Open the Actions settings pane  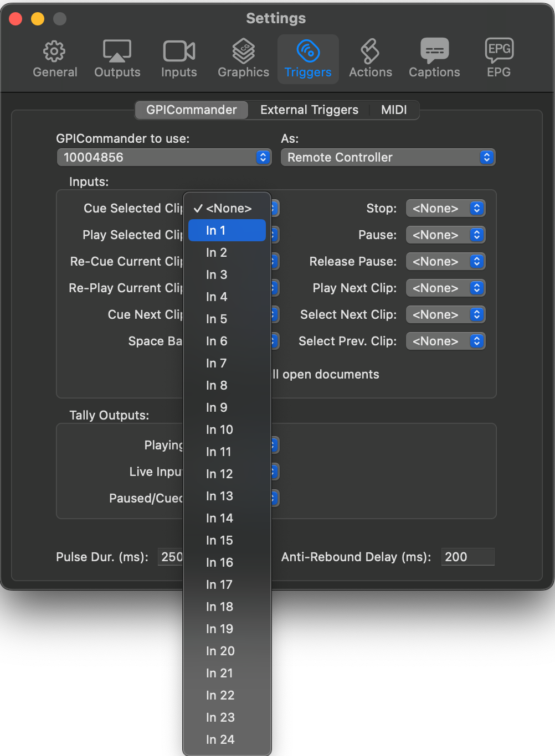coord(371,59)
